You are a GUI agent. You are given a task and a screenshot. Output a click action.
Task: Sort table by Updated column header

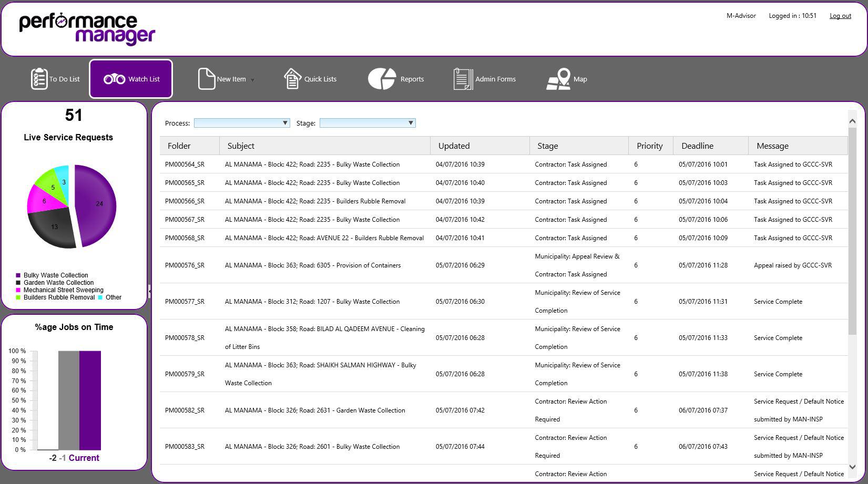[x=480, y=146]
